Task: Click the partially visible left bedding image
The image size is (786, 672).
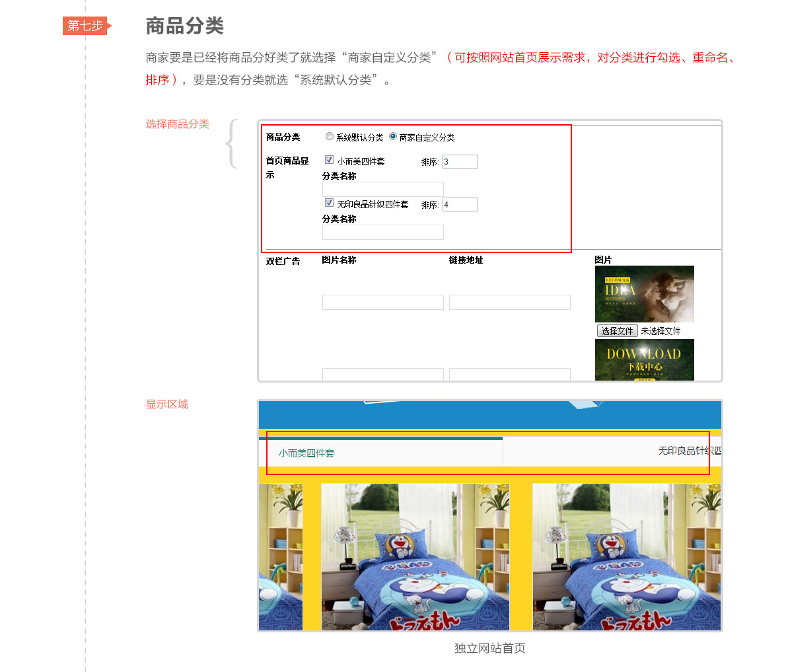Action: coord(281,556)
